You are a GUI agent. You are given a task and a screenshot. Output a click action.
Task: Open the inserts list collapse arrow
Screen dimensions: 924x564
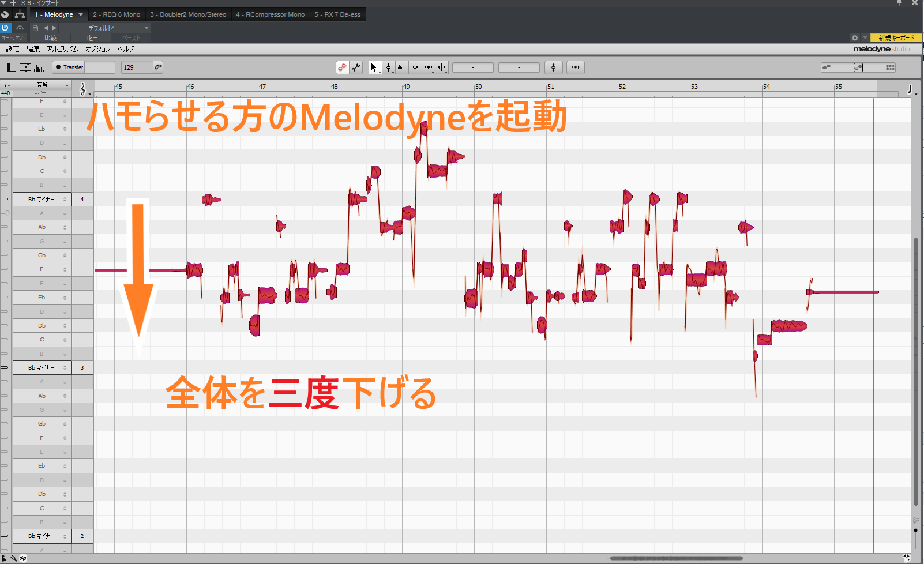4,3
